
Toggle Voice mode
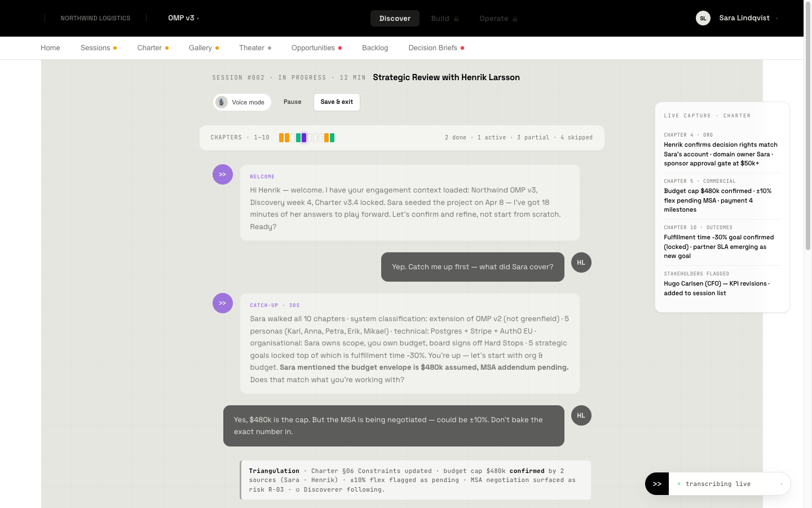[x=242, y=102]
